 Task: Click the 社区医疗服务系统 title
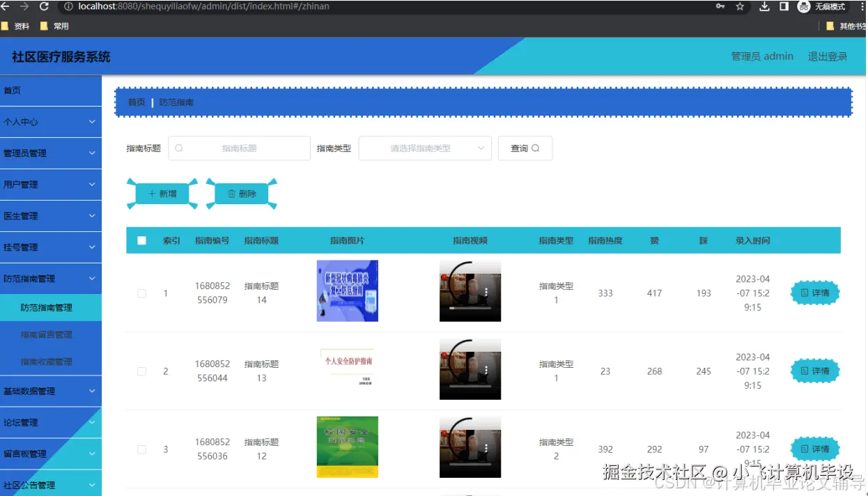[61, 57]
